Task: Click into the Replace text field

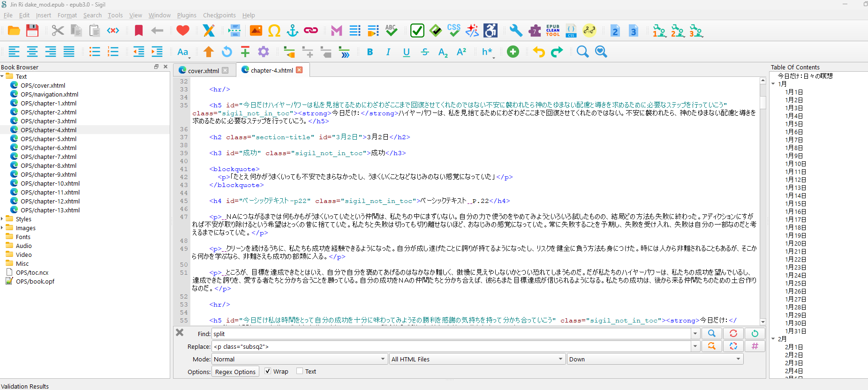Action: tap(451, 346)
